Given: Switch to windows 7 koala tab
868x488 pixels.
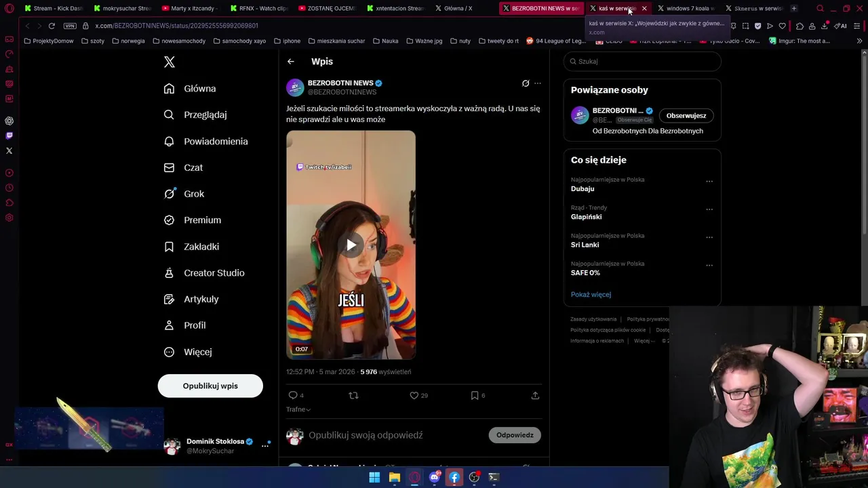Looking at the screenshot, I should tap(685, 8).
